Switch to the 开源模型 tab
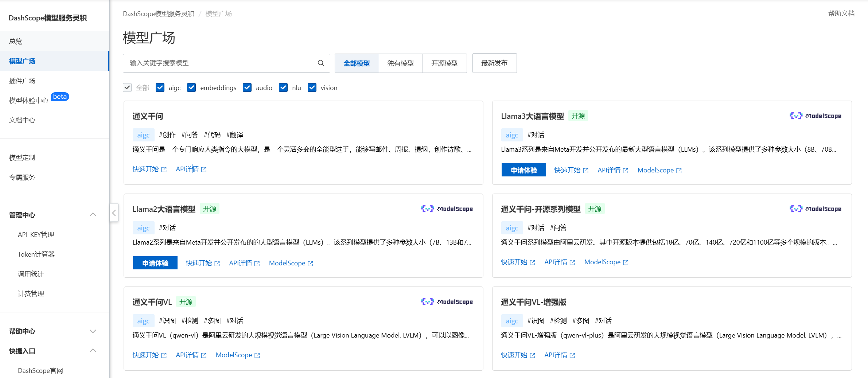This screenshot has width=868, height=378. tap(444, 63)
